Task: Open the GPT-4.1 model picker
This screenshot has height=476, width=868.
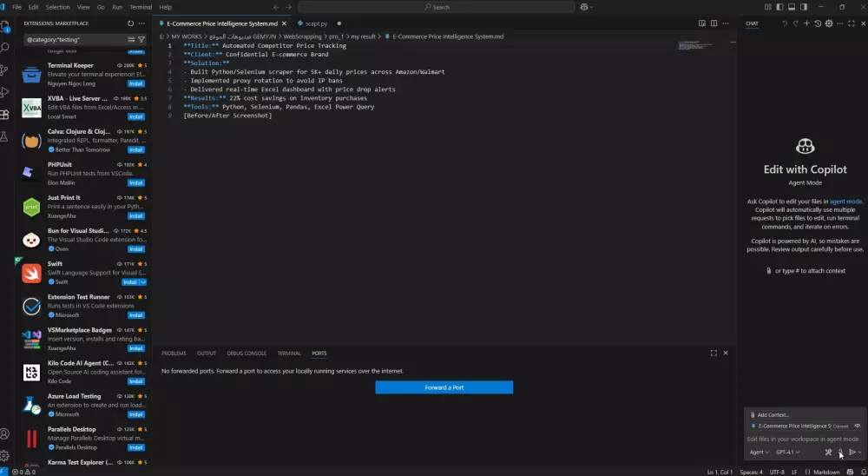Action: point(788,453)
